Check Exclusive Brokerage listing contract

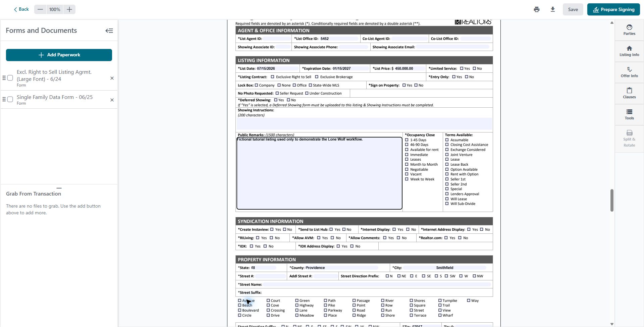tap(317, 77)
